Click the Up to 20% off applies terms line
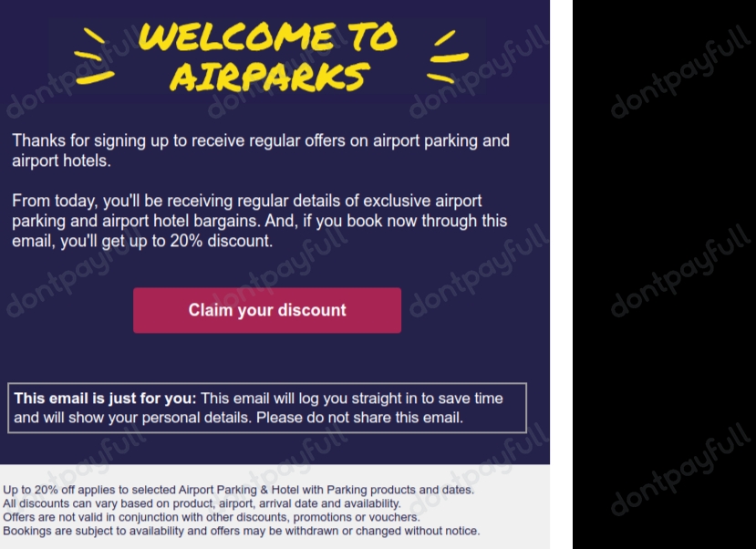 (239, 490)
